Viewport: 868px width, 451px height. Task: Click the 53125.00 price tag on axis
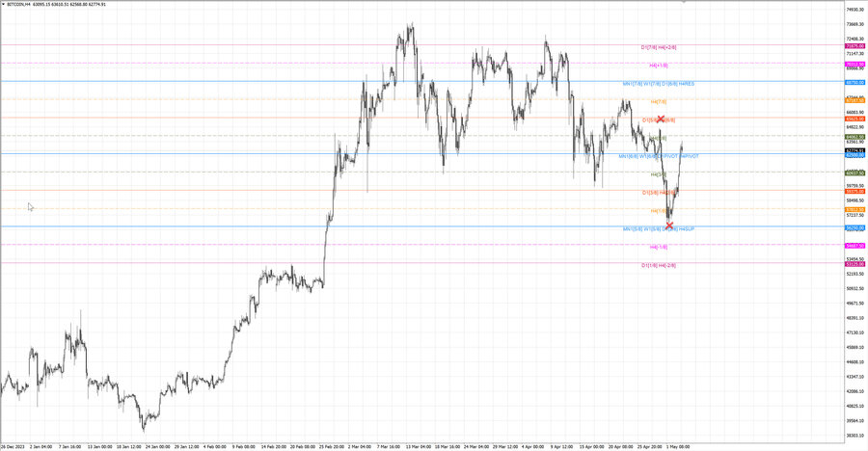(855, 264)
